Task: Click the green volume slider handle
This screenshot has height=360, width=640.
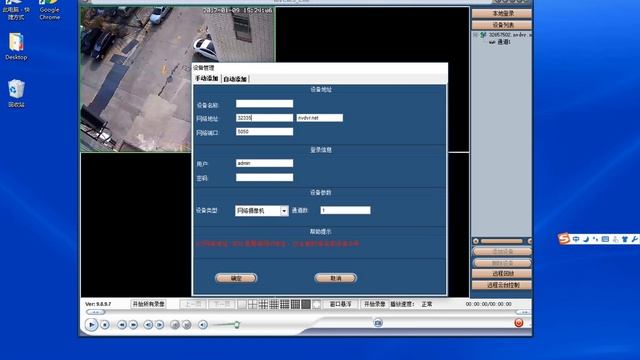Action: [x=237, y=324]
